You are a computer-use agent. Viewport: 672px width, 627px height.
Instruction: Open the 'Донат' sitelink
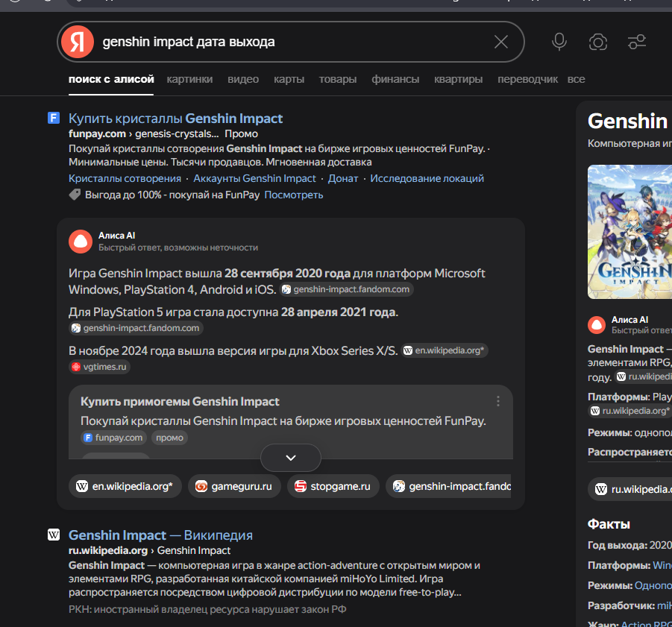[343, 178]
